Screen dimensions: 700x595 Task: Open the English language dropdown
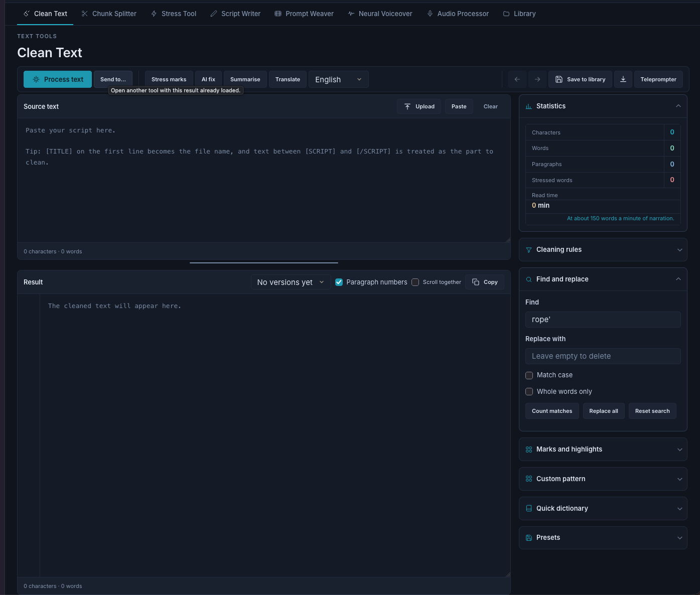(x=339, y=79)
